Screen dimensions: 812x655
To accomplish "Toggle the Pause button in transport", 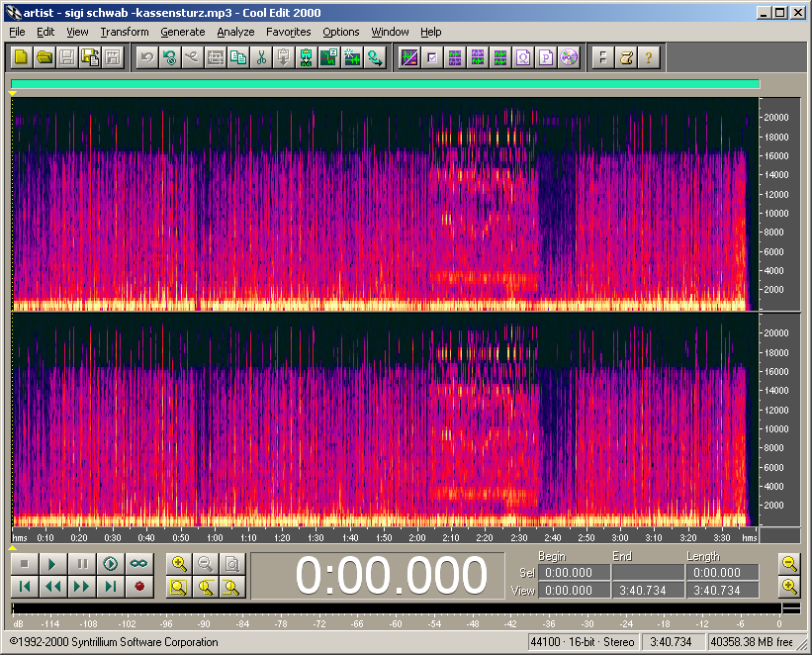I will coord(83,564).
